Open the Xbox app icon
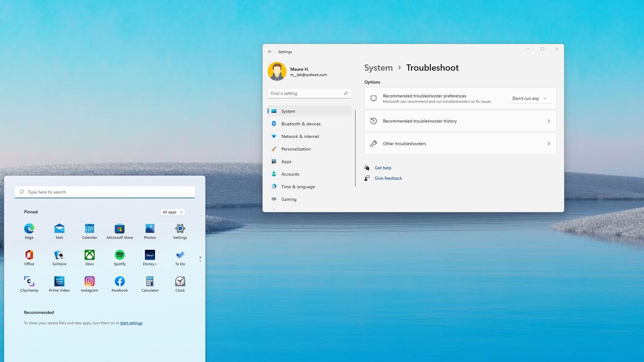 tap(90, 255)
